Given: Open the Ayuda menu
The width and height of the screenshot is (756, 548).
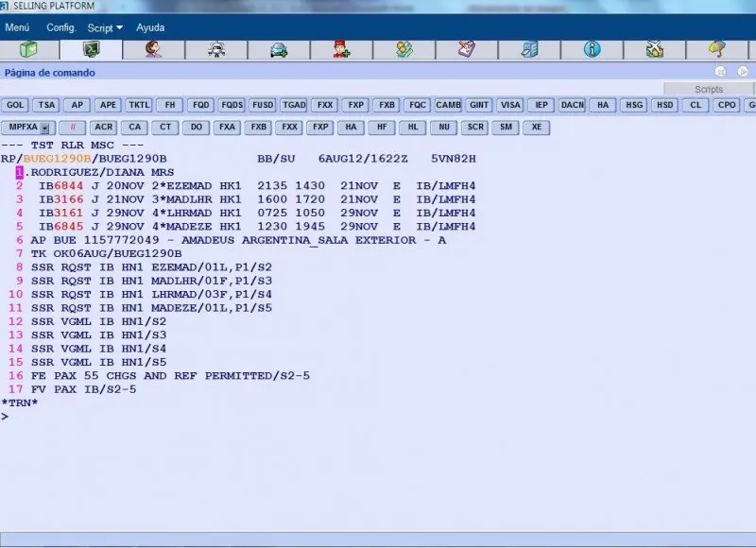Looking at the screenshot, I should 150,27.
